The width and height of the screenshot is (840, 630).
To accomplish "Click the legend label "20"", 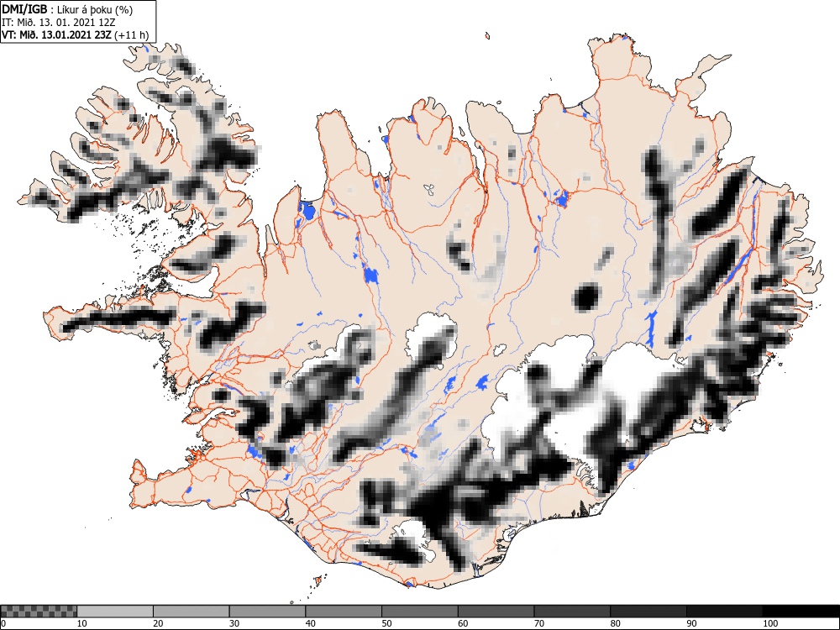I will click(x=158, y=623).
